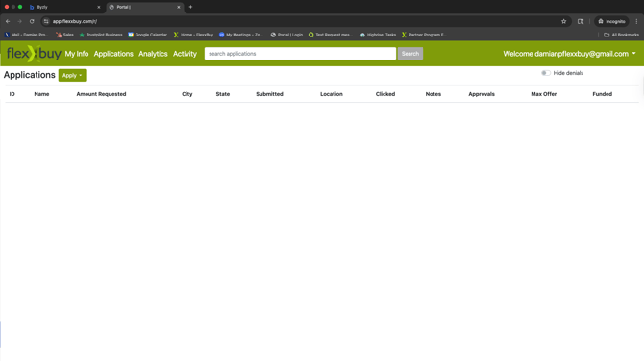
Task: Open Trustpilot Business bookmark
Action: [101, 35]
